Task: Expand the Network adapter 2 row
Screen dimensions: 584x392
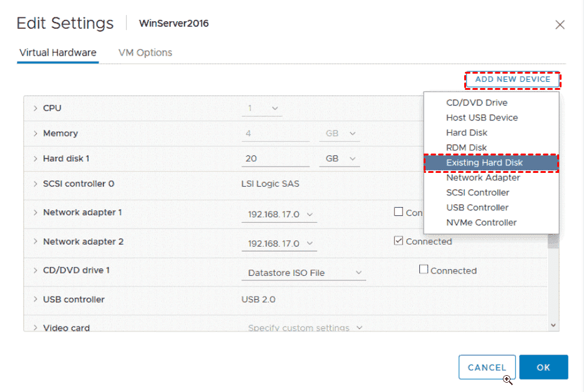Action: coord(36,242)
